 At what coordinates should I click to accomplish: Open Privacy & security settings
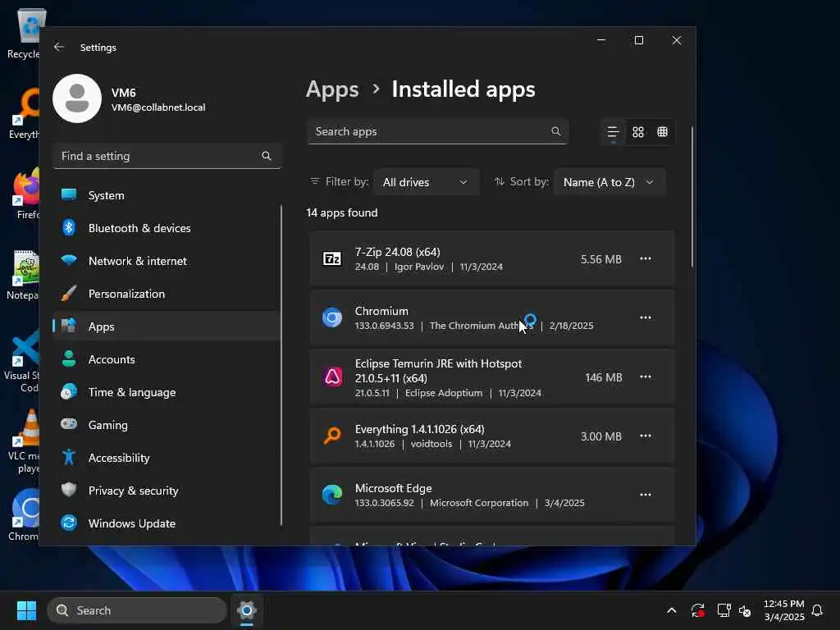click(166, 491)
